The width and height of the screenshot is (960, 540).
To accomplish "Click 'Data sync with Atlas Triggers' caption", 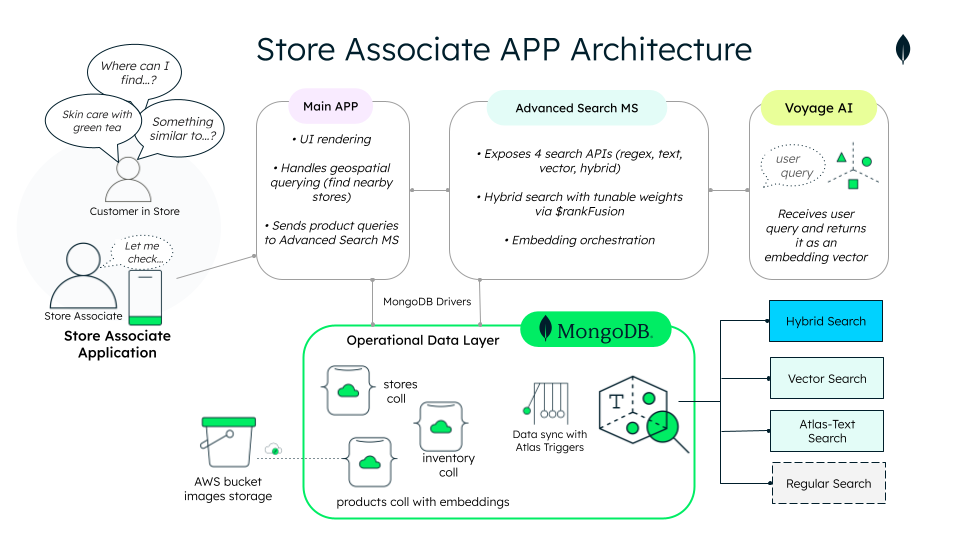I will coord(549,440).
